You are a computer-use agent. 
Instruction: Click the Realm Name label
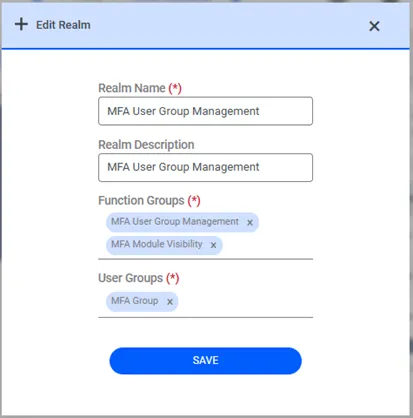tap(132, 88)
